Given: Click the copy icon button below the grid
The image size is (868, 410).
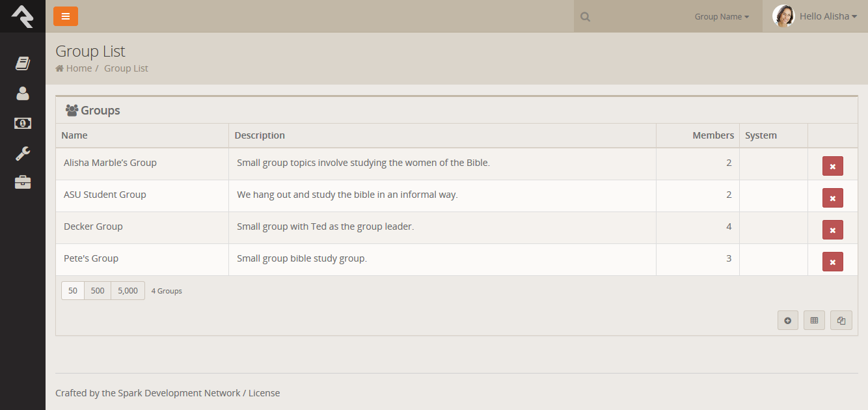Looking at the screenshot, I should coord(841,320).
